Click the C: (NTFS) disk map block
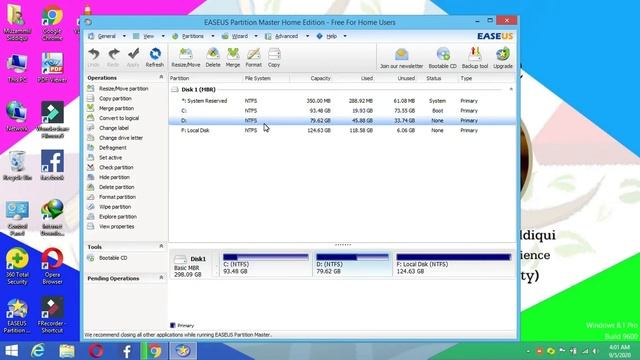Image resolution: width=640 pixels, height=360 pixels. pos(266,264)
